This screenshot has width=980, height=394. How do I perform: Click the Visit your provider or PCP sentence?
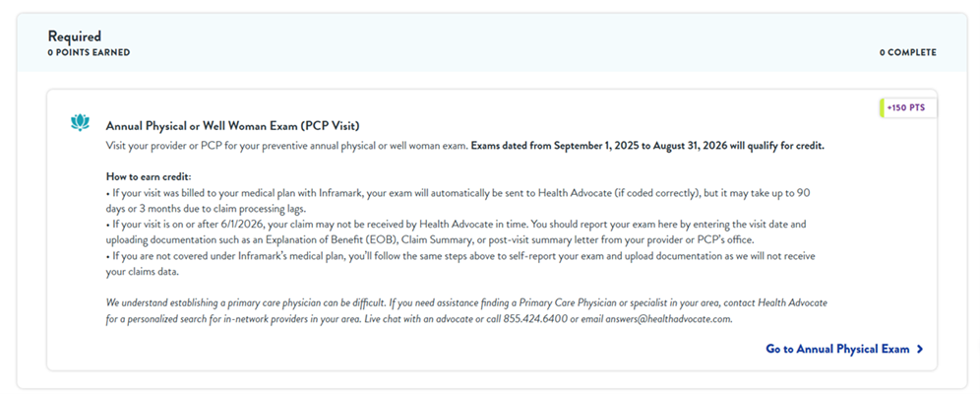coord(286,146)
